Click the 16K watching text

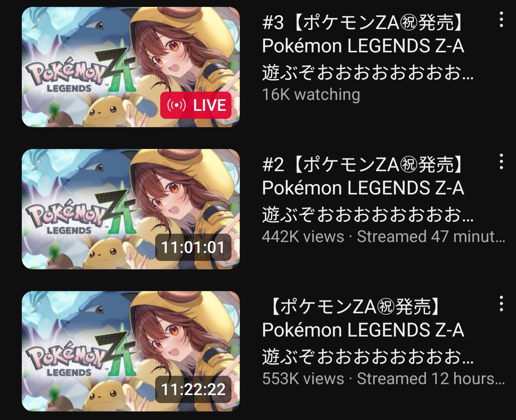pos(311,95)
